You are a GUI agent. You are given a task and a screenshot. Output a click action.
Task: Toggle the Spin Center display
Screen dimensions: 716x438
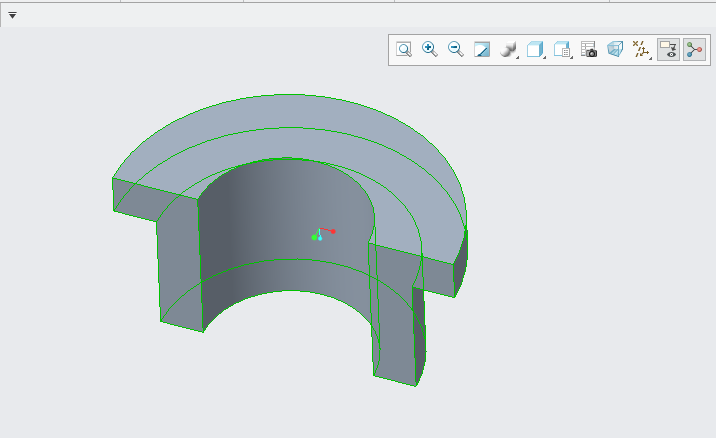pos(694,49)
